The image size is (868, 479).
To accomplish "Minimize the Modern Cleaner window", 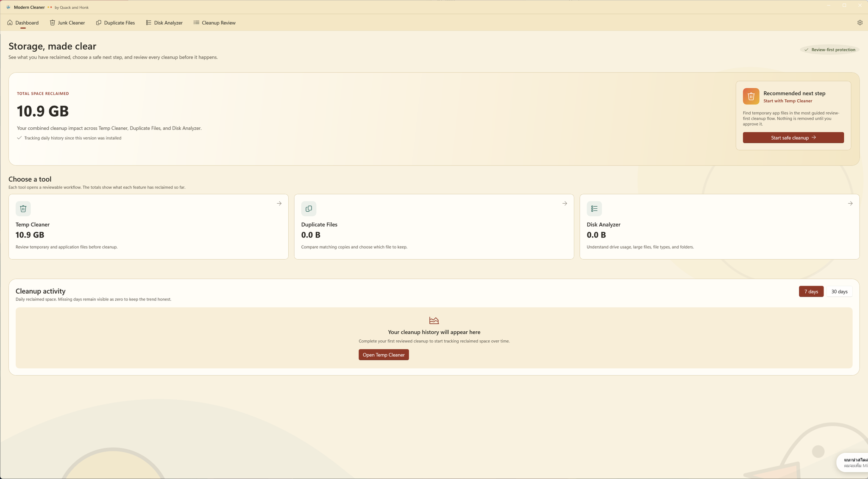I will click(829, 6).
